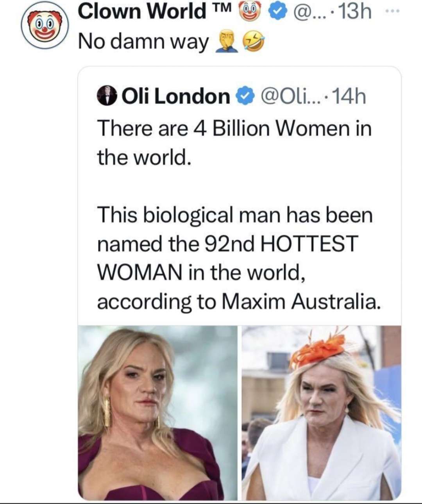Click the "There are 4 Billion Women" text
The image size is (422, 504).
tap(234, 128)
